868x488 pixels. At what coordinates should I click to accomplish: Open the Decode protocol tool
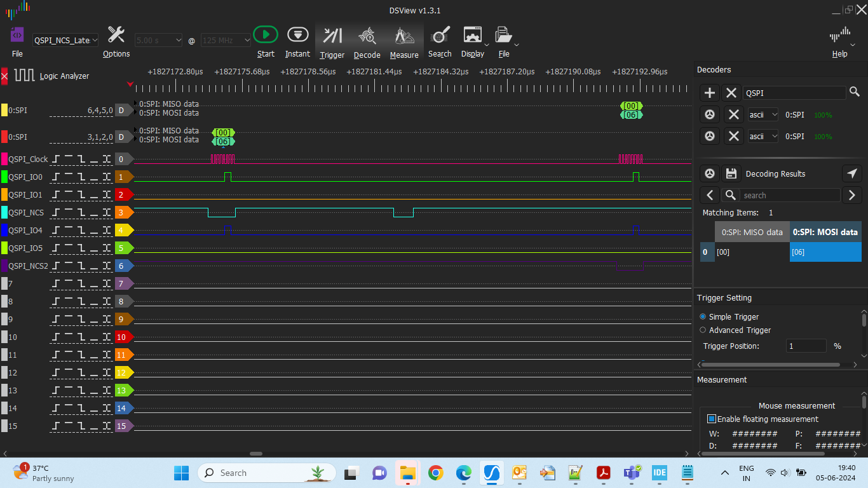[367, 35]
